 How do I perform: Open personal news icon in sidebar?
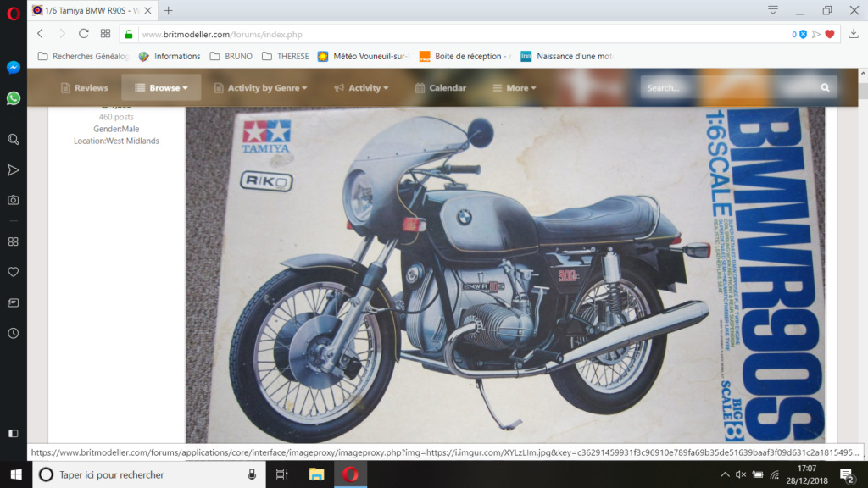pos(14,302)
